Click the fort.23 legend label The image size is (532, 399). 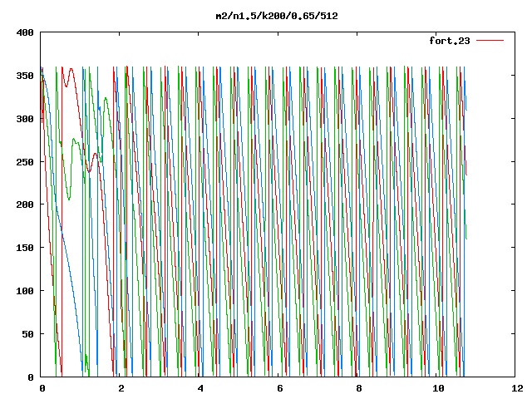click(x=450, y=41)
